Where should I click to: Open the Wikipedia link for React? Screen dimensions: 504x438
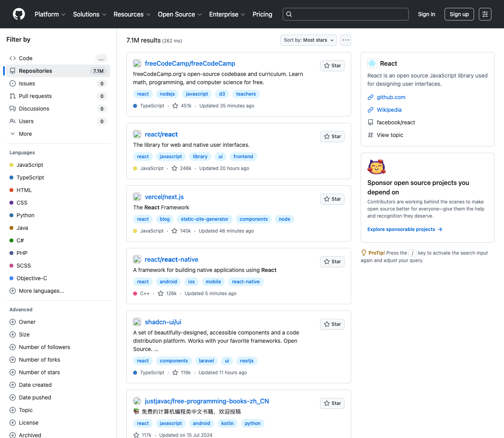pos(389,110)
